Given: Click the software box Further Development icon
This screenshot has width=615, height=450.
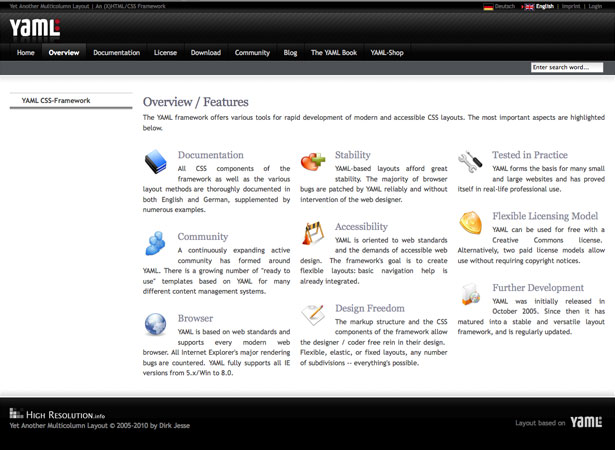Looking at the screenshot, I should coord(471,294).
